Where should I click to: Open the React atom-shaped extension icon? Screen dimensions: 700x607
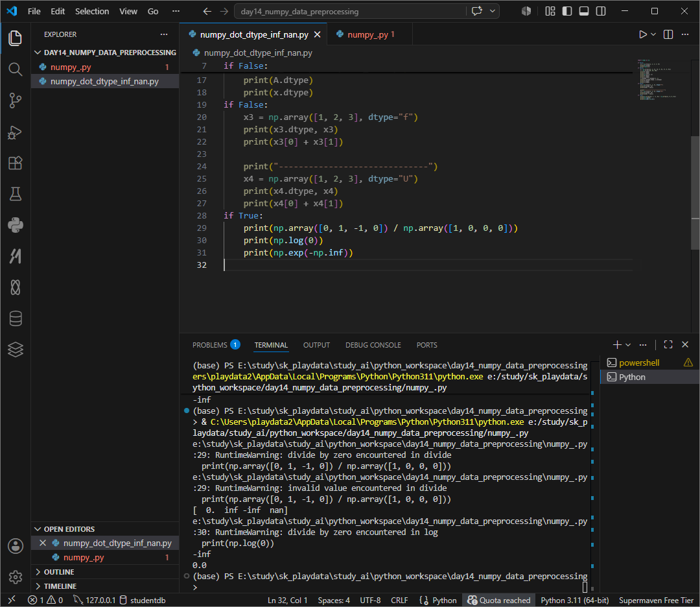[15, 287]
